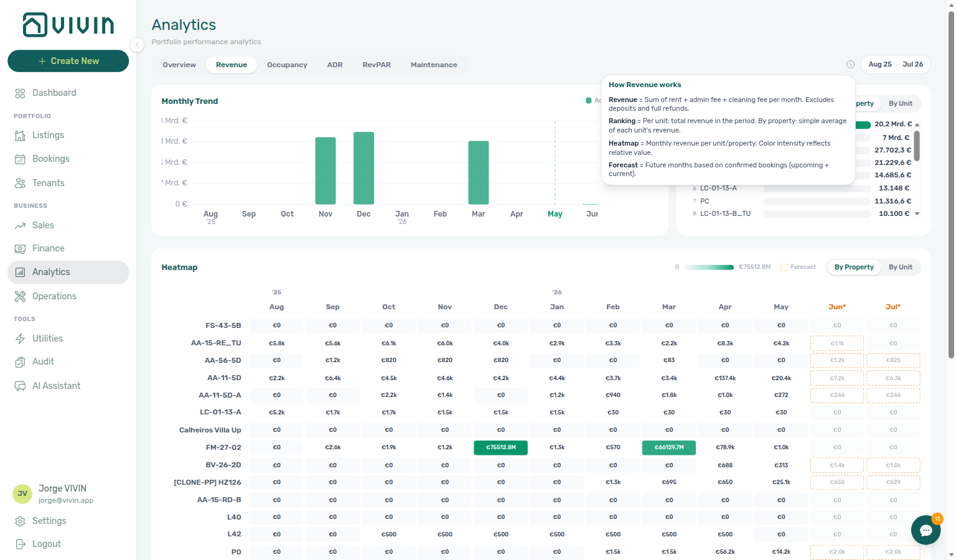
Task: Click the revenue info icon
Action: point(850,65)
